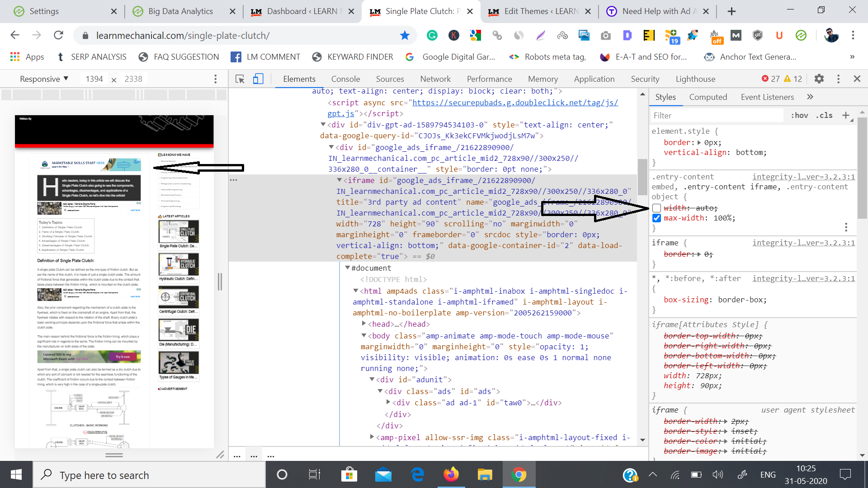Open File Explorer from the taskbar

coord(485,475)
